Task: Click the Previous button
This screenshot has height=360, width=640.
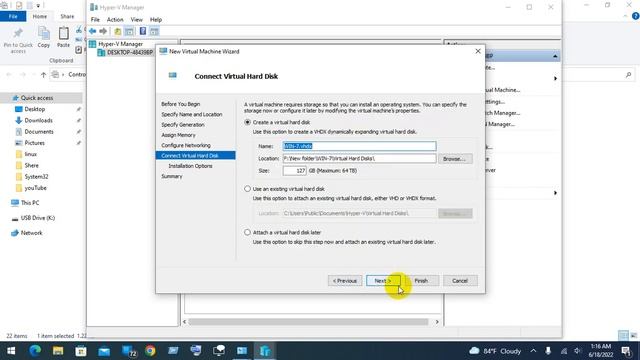Action: pos(345,281)
